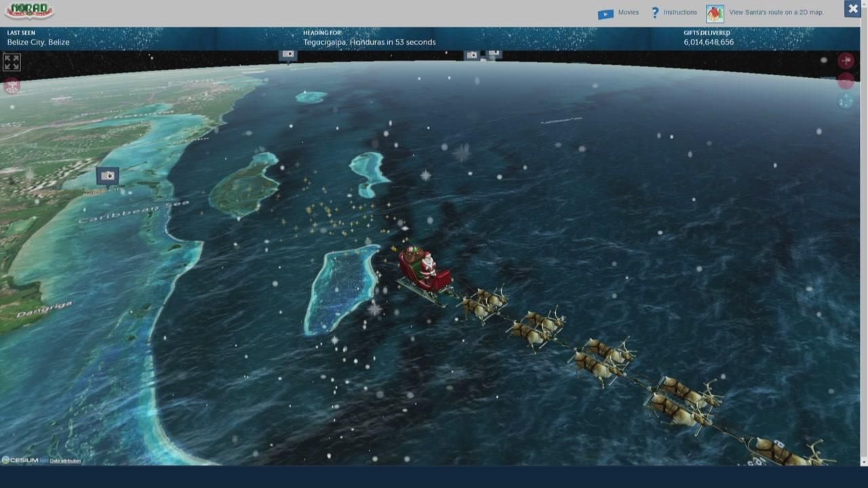Click the blue circular compass control

(x=846, y=101)
